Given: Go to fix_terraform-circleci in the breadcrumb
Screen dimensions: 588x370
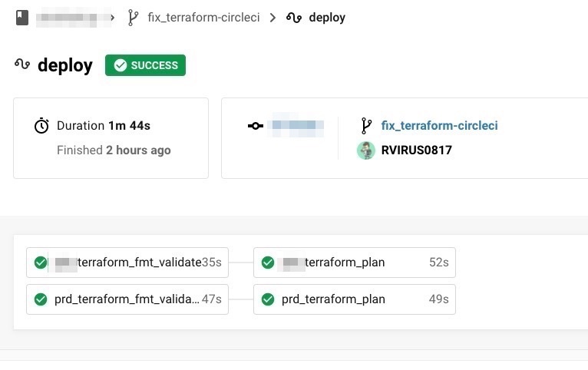Looking at the screenshot, I should (204, 17).
